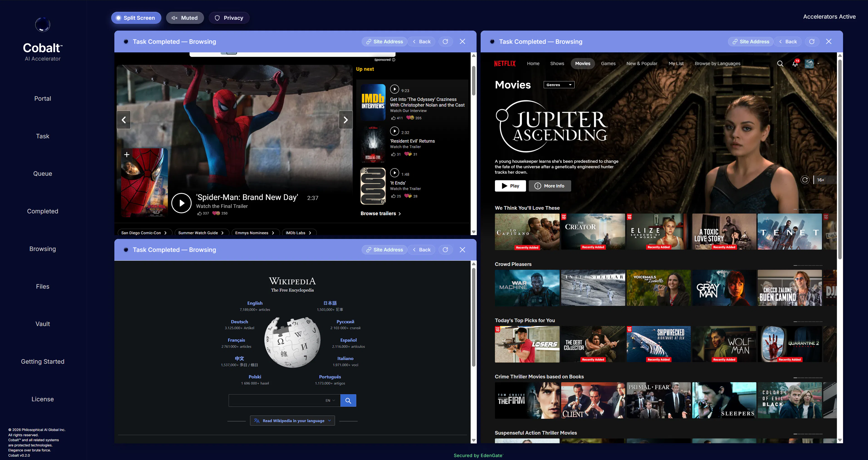Image resolution: width=868 pixels, height=460 pixels.
Task: Open Netflix profile dropdown caret
Action: pos(818,64)
